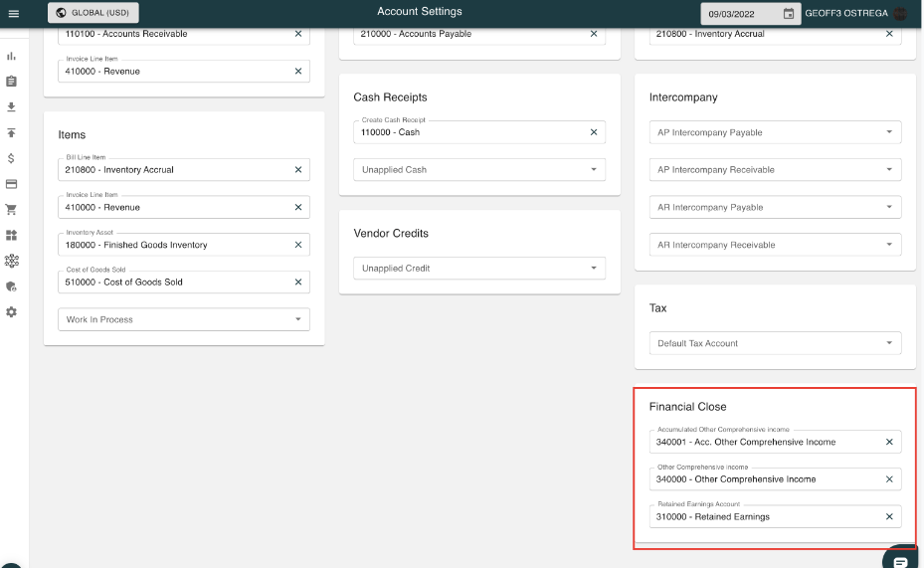This screenshot has height=568, width=924.
Task: Open the clipboard sidebar icon
Action: click(x=11, y=82)
